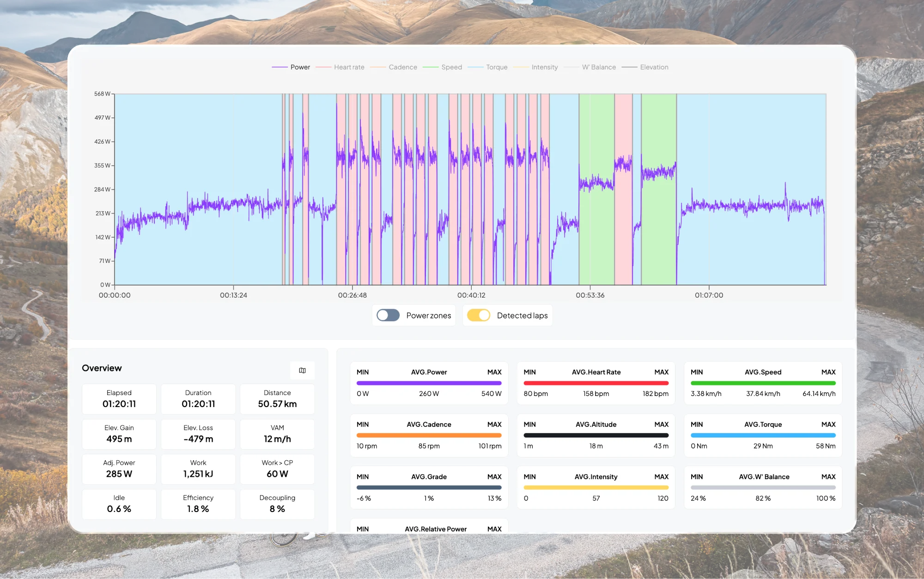Open the Decoupling 8 % tile
The height and width of the screenshot is (579, 924).
click(x=277, y=504)
